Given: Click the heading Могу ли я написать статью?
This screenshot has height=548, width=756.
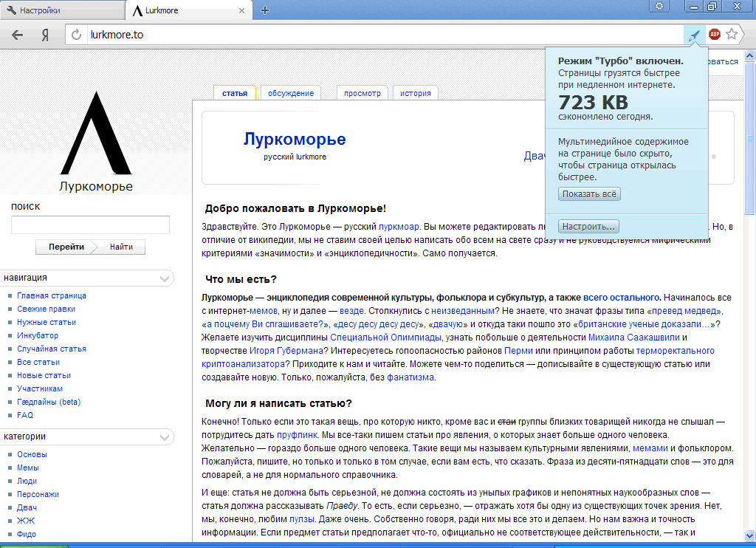Looking at the screenshot, I should pos(278,403).
